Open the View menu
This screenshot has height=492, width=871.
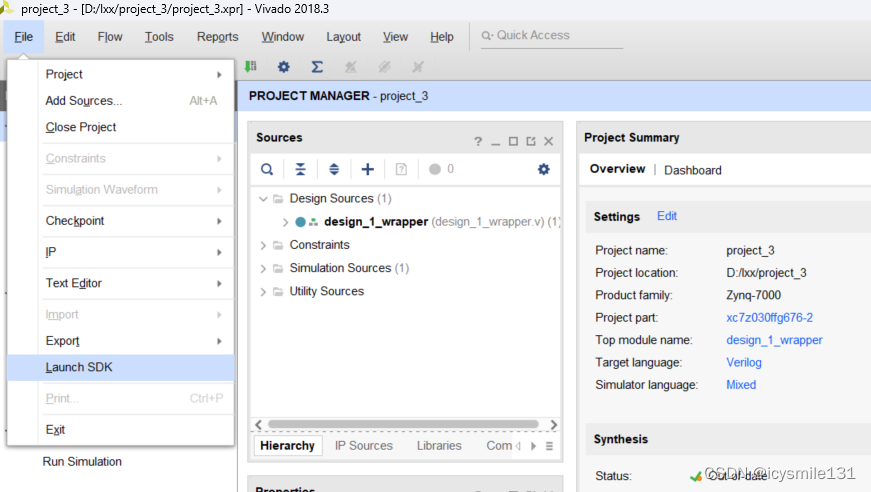tap(396, 37)
